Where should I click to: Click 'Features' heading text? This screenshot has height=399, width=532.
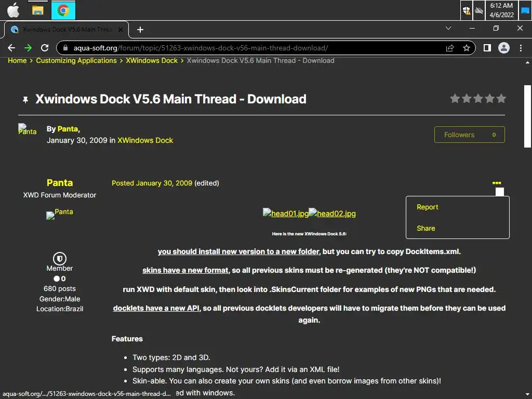point(127,339)
